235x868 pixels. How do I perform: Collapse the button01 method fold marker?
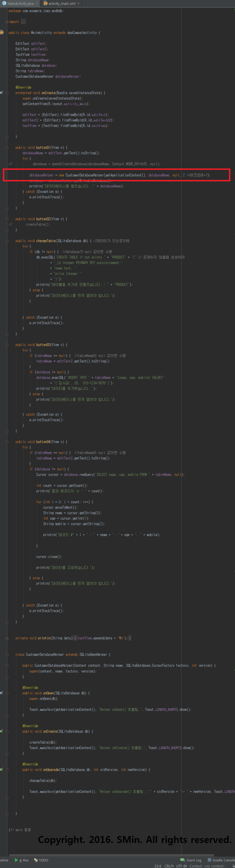click(x=7, y=148)
